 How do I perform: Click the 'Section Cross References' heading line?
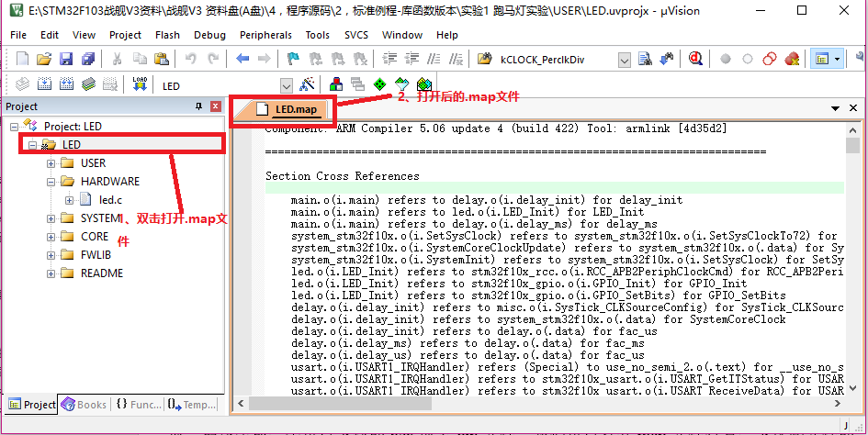[x=342, y=176]
